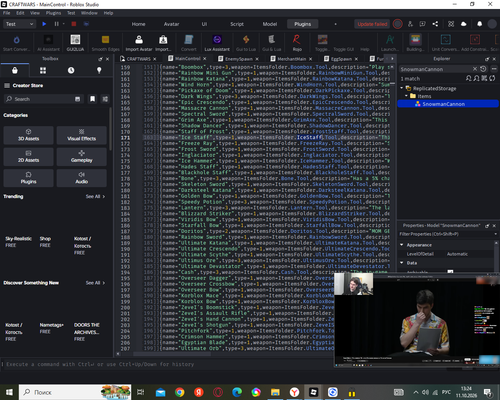The height and width of the screenshot is (400, 500).
Task: Switch to the EnemySpawn script tab
Action: [x=238, y=59]
